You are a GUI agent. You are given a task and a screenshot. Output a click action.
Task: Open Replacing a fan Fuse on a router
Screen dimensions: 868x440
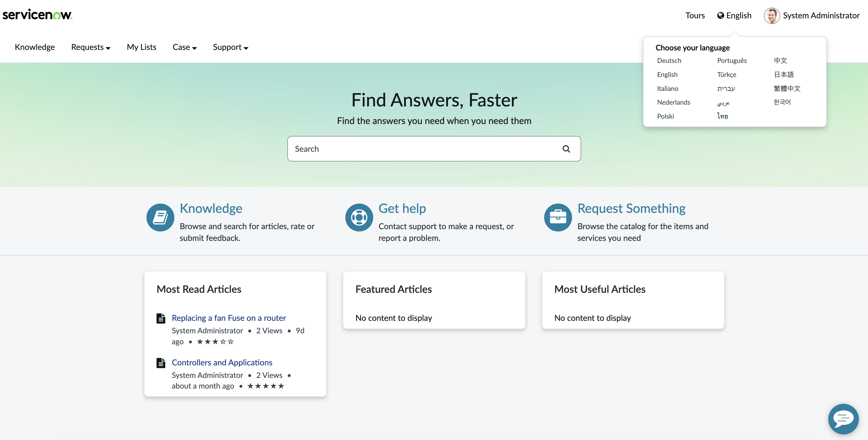tap(229, 318)
